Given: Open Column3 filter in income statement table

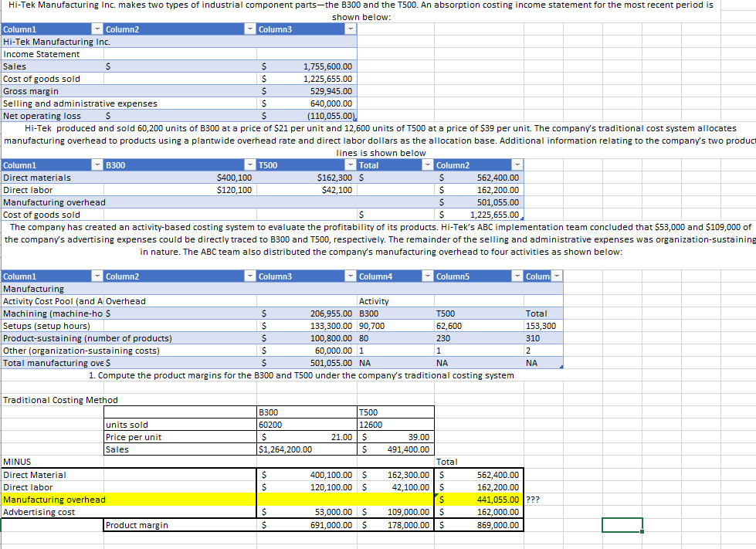Looking at the screenshot, I should (351, 29).
